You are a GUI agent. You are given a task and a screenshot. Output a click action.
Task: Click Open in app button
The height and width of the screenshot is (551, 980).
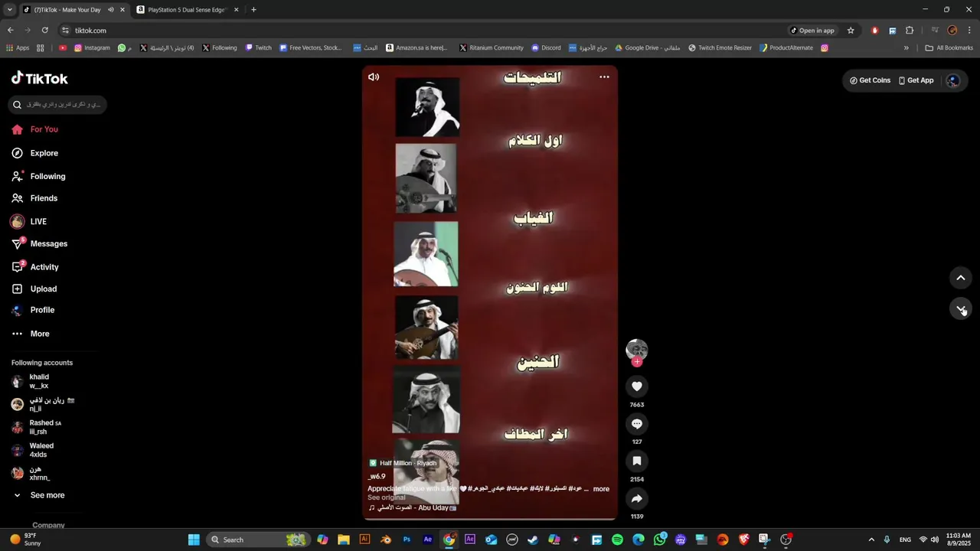(x=812, y=31)
